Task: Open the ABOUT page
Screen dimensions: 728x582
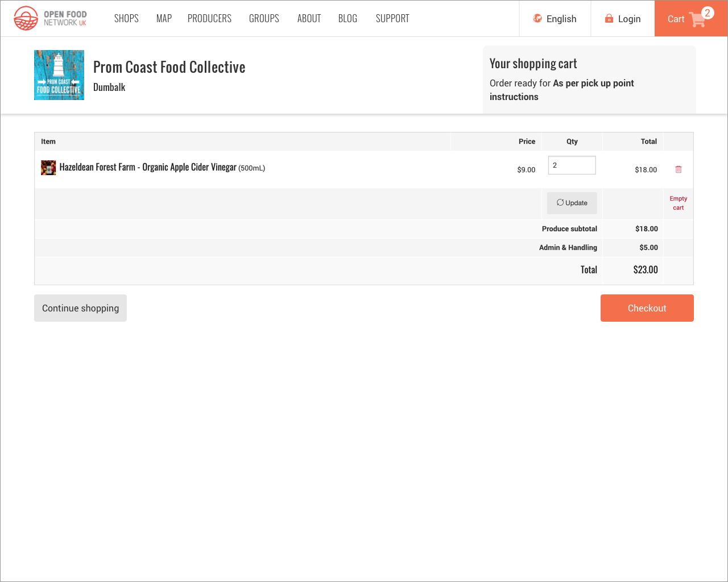Action: coord(309,19)
